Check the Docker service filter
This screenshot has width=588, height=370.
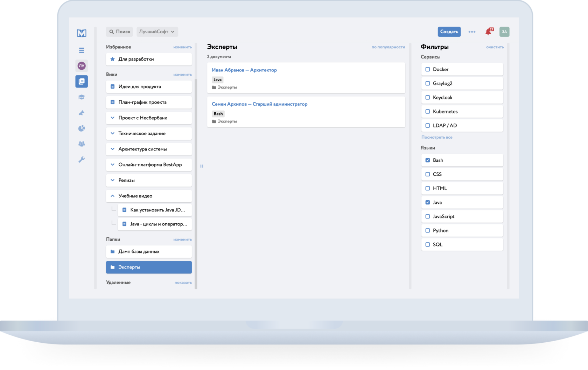coord(427,69)
